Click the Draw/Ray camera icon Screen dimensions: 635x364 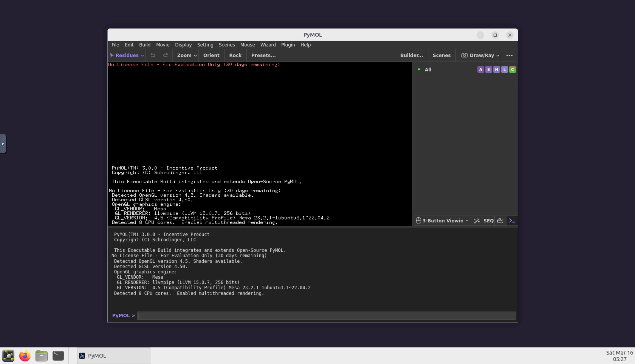pos(464,55)
